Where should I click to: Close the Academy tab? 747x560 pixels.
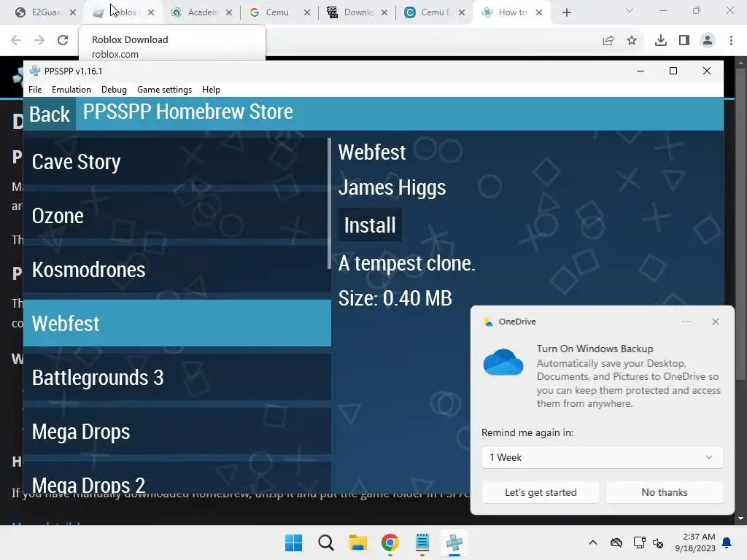click(x=229, y=12)
